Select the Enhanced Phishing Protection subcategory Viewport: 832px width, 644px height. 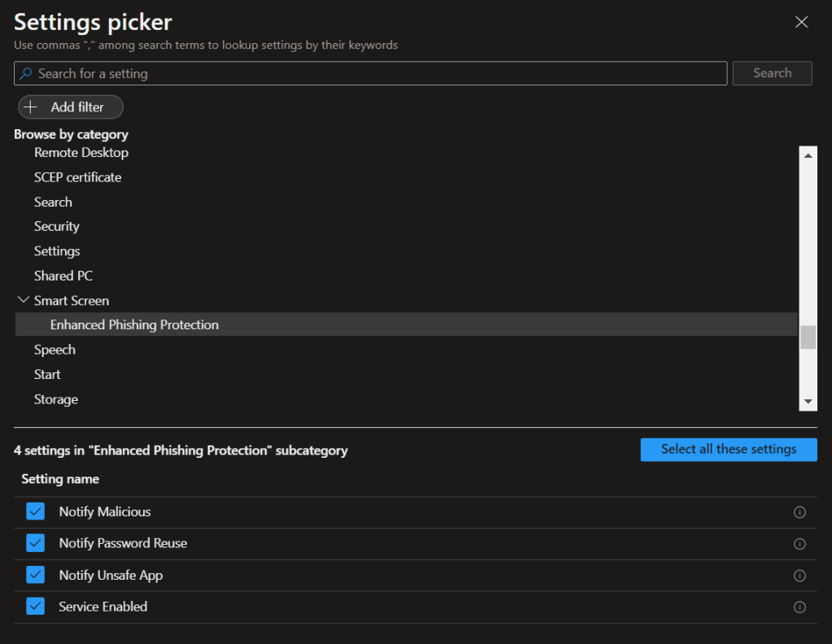[134, 324]
